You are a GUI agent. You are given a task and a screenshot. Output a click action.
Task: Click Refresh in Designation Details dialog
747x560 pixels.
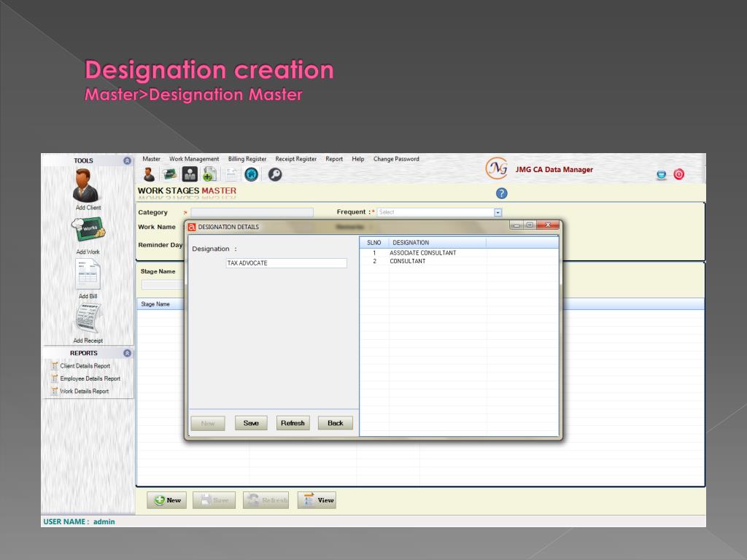[x=293, y=423]
